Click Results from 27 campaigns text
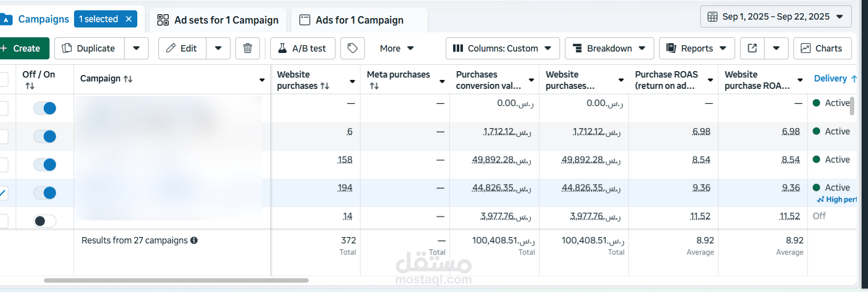 point(134,240)
